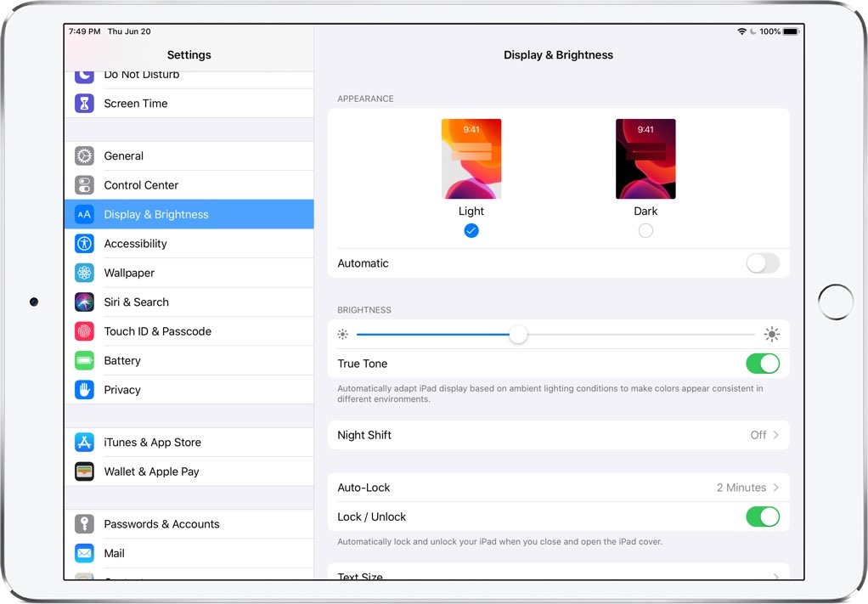Select the Light mode preview thumbnail

pyautogui.click(x=471, y=159)
